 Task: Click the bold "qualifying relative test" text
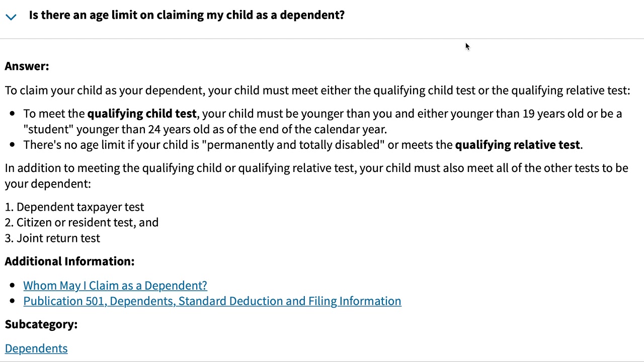pos(517,145)
